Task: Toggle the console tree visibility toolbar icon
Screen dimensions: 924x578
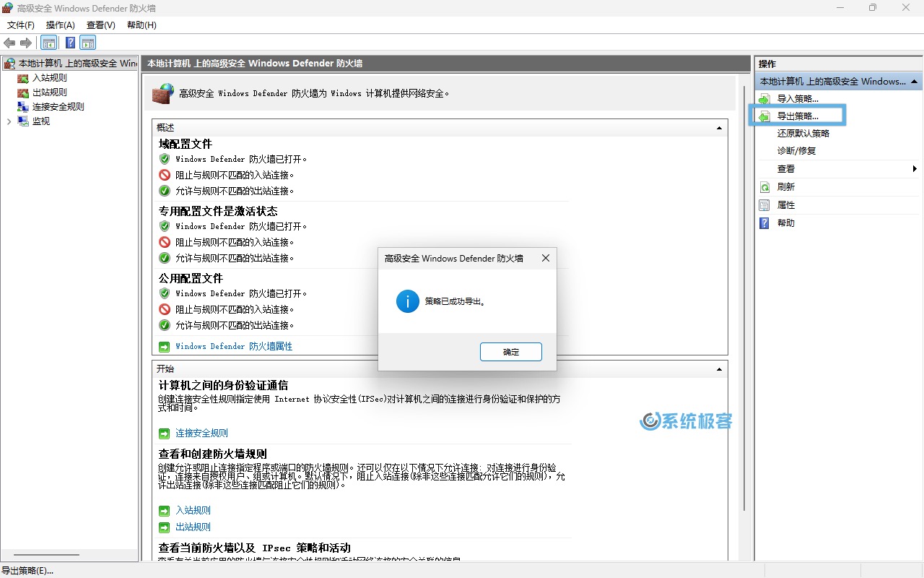Action: (48, 42)
